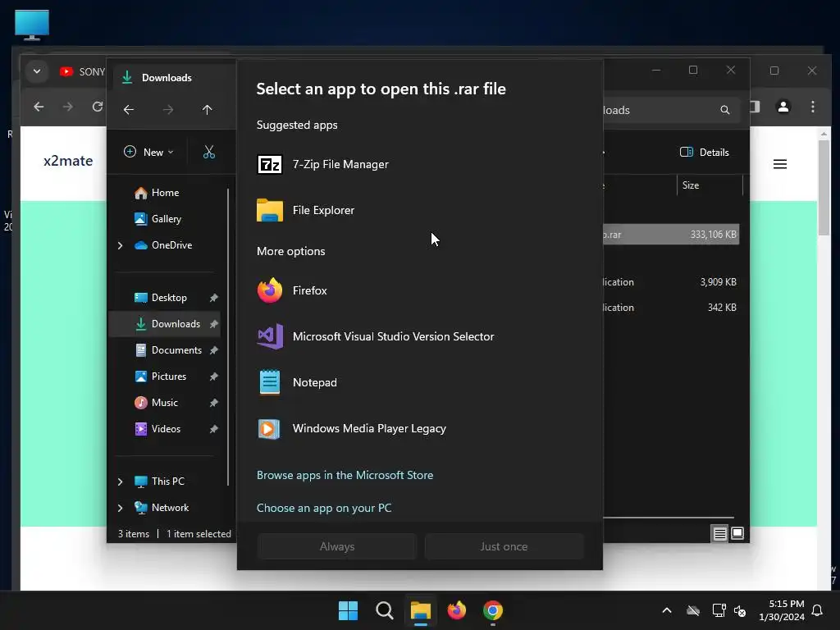The width and height of the screenshot is (840, 630).
Task: Reload the browser page
Action: click(x=97, y=107)
